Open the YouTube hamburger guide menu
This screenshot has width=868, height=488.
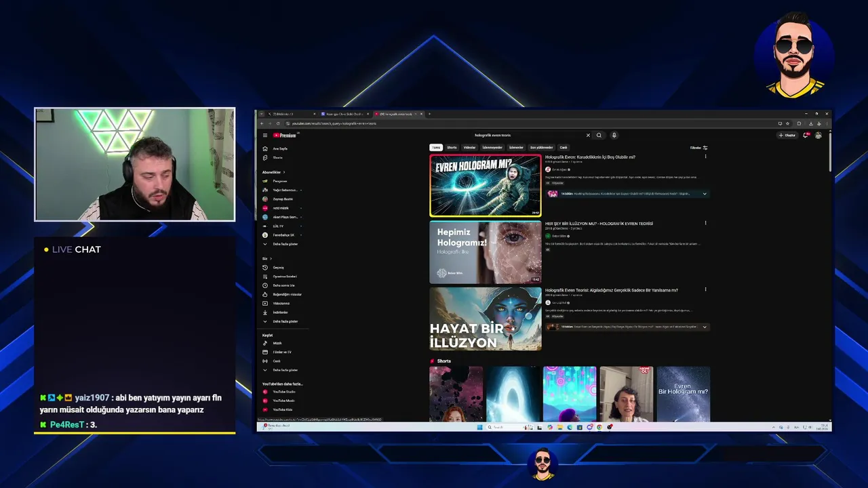tap(265, 136)
